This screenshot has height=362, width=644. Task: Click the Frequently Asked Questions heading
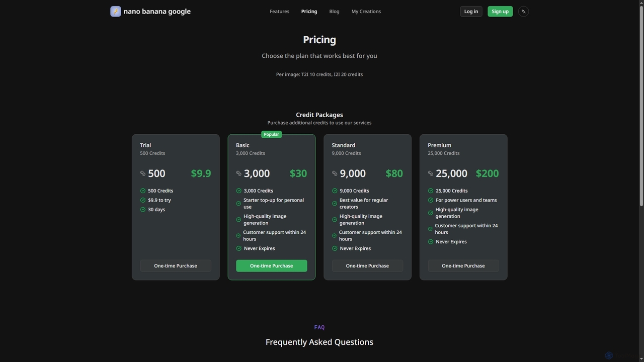319,342
